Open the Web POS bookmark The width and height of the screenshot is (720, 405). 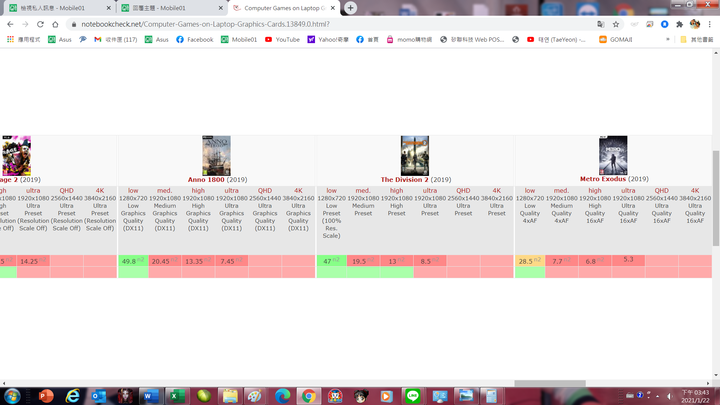pos(472,39)
